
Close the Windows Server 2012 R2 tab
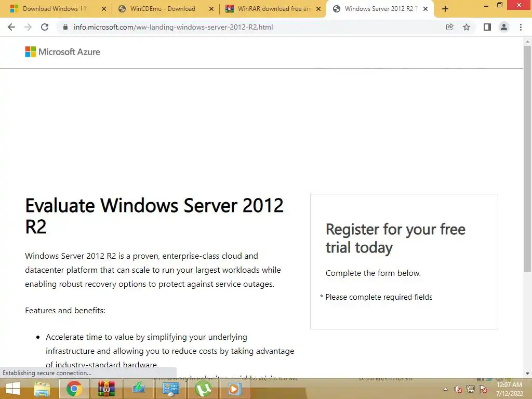click(x=425, y=9)
